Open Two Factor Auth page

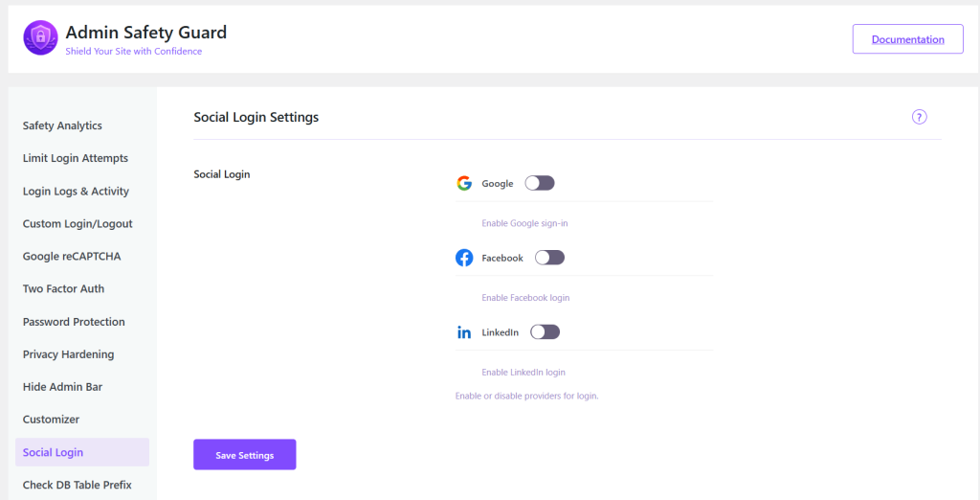pyautogui.click(x=63, y=288)
